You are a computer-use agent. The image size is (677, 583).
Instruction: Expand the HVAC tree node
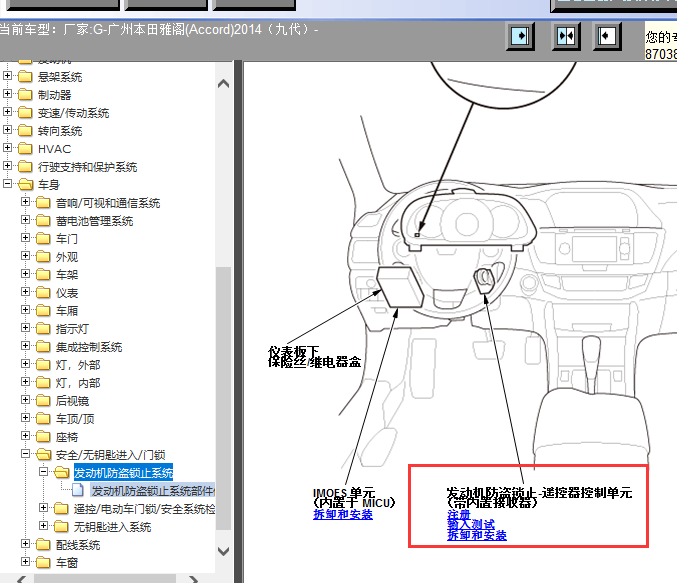pyautogui.click(x=7, y=148)
